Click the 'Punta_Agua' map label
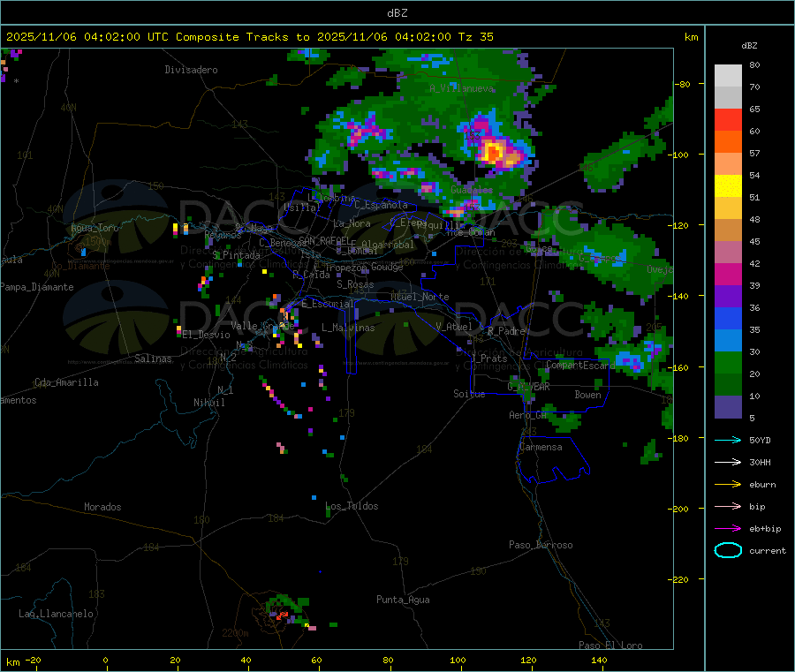 coord(403,600)
